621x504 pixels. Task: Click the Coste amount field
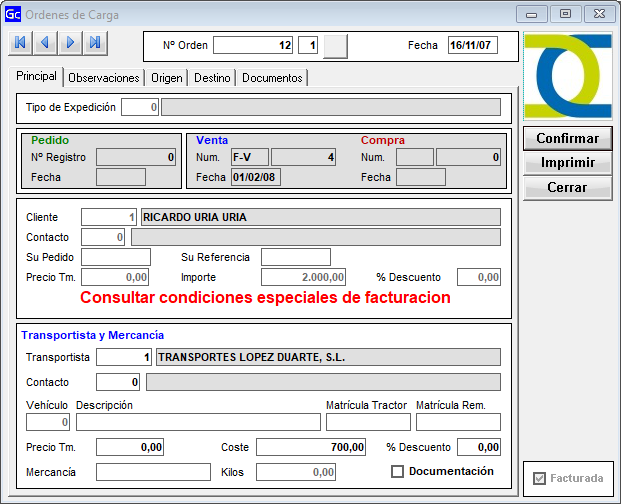coord(312,447)
